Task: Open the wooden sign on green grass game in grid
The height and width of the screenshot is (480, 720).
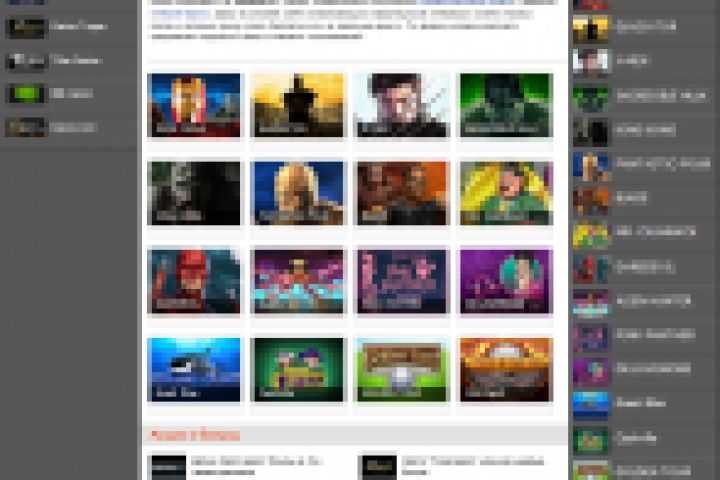Action: click(402, 370)
